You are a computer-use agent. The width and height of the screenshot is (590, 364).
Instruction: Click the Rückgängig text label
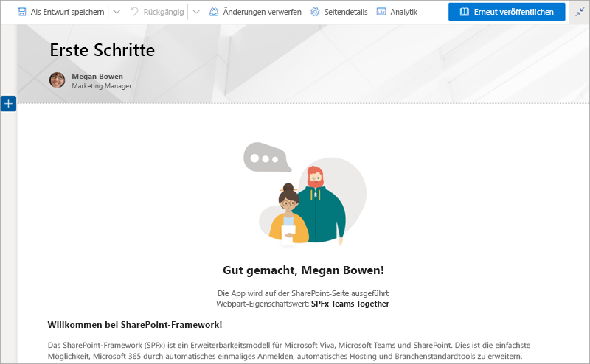(164, 12)
